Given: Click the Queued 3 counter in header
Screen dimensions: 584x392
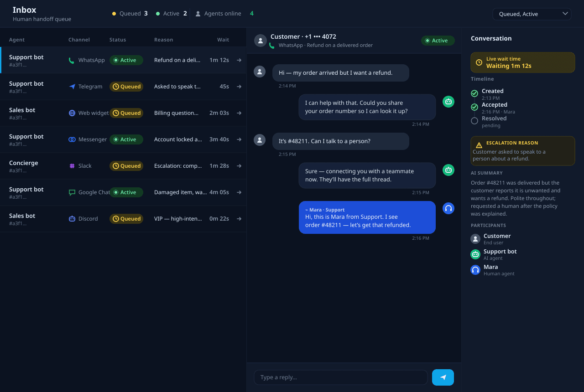Looking at the screenshot, I should point(130,14).
